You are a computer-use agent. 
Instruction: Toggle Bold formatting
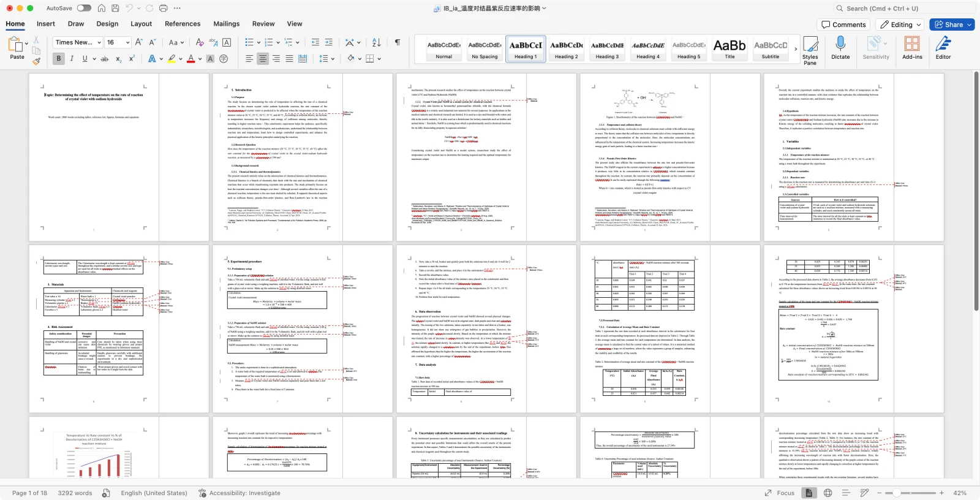[59, 59]
